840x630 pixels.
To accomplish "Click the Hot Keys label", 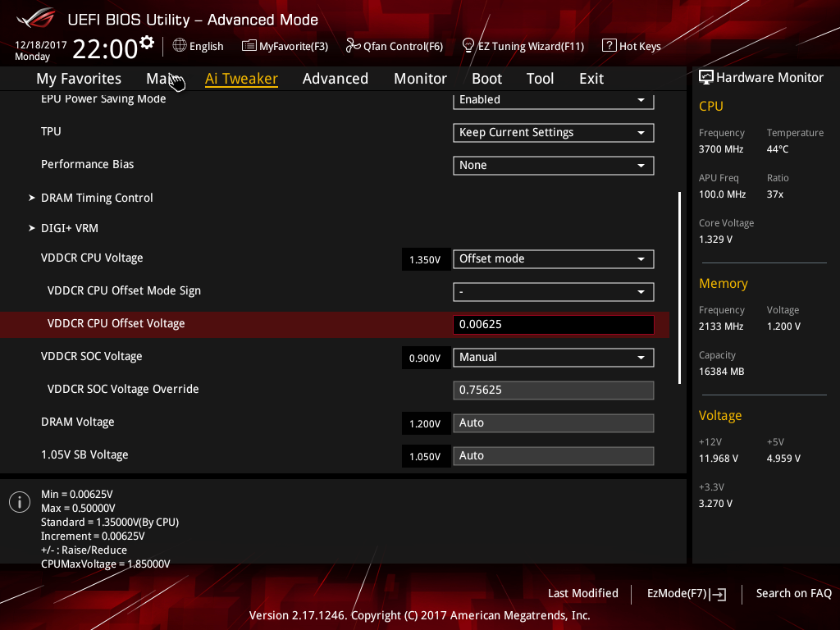I will coord(640,46).
